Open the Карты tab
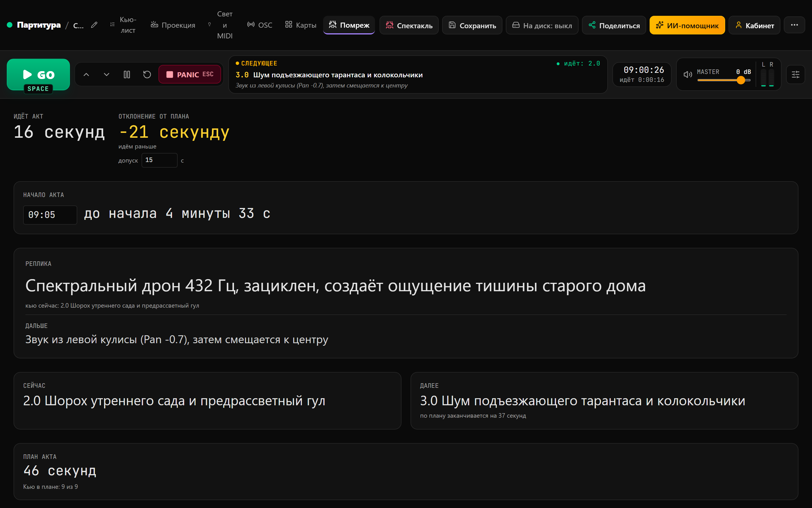812x508 pixels. tap(301, 25)
